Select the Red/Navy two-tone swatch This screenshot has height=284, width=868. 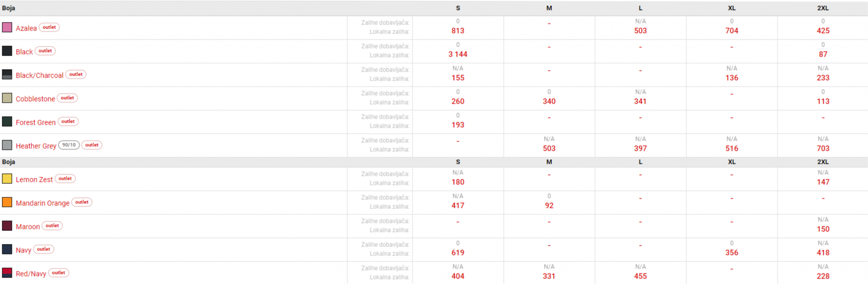pyautogui.click(x=7, y=273)
